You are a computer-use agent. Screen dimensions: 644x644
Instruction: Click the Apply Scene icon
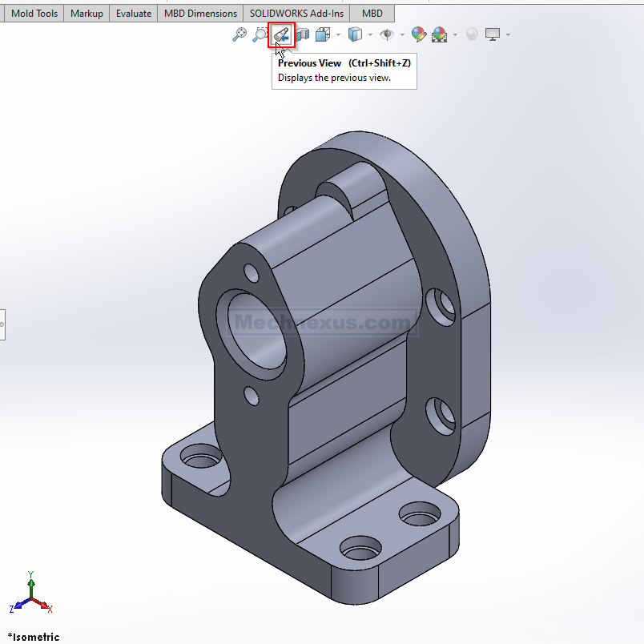click(439, 34)
